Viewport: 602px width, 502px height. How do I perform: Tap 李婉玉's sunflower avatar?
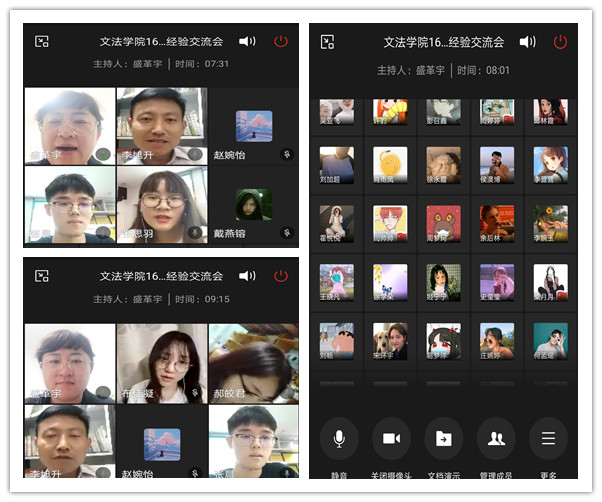click(550, 224)
